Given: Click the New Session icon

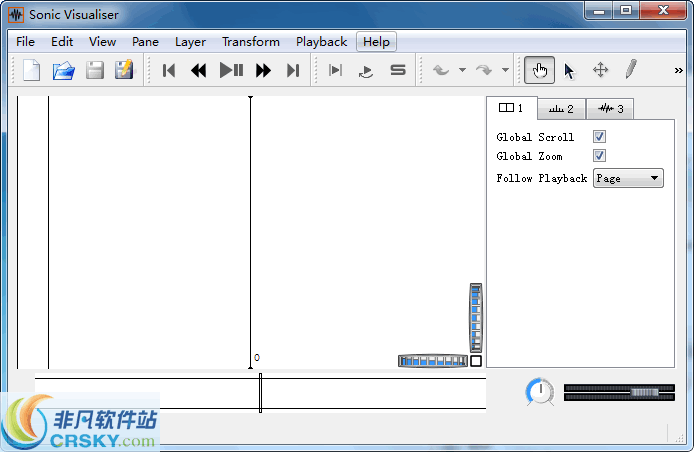Looking at the screenshot, I should [x=32, y=70].
